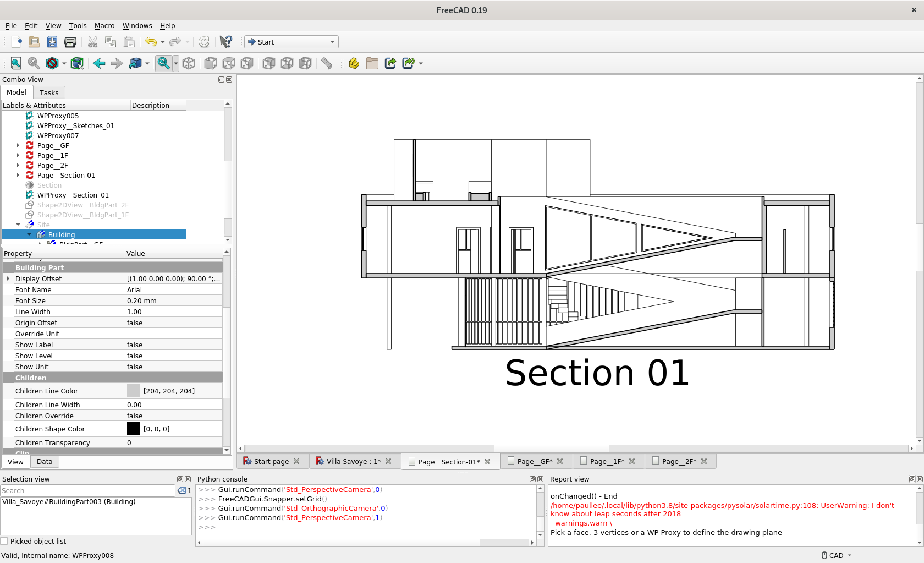Click the Draw Style icon
This screenshot has width=924, height=563.
(x=52, y=63)
